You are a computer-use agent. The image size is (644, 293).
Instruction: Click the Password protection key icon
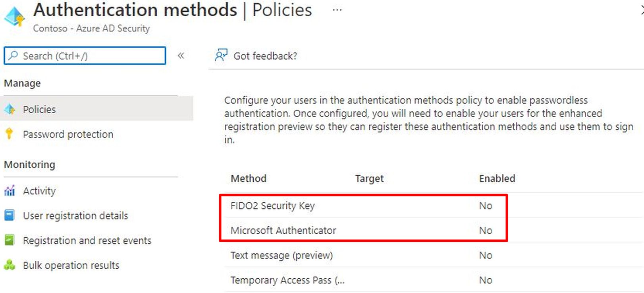[x=9, y=134]
